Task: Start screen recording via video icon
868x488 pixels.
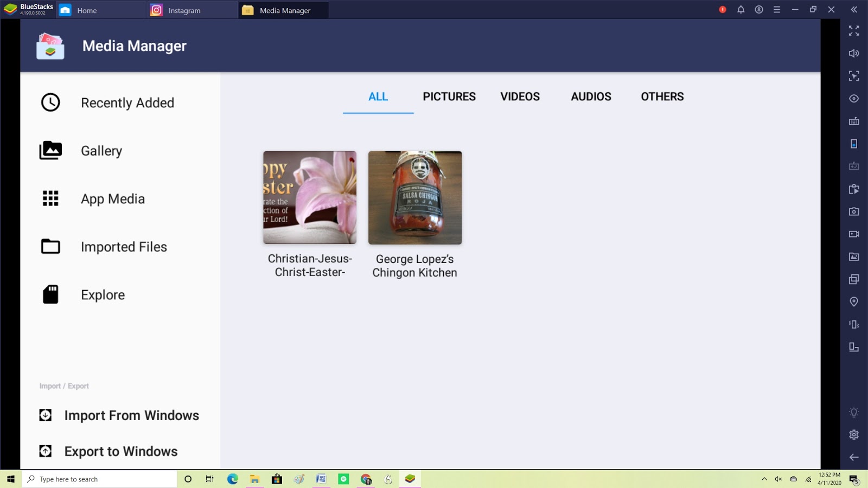Action: tap(854, 234)
